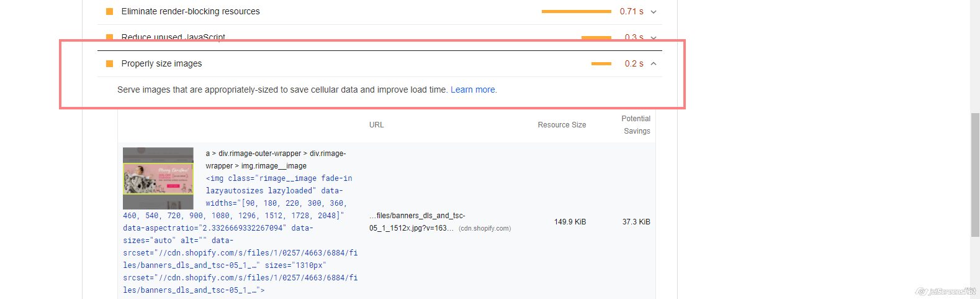Viewport: 980px width, 299px height.
Task: Click the page's vertical scrollbar thumb
Action: [x=974, y=174]
